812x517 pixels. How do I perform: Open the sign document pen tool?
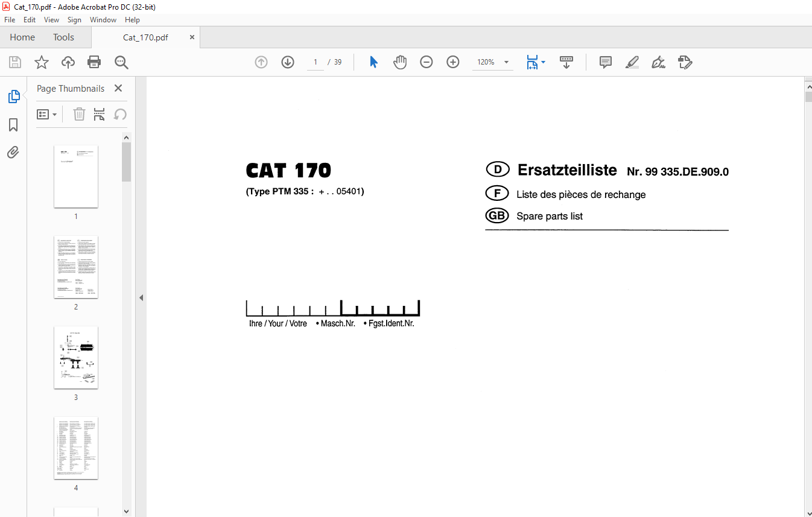(x=658, y=62)
